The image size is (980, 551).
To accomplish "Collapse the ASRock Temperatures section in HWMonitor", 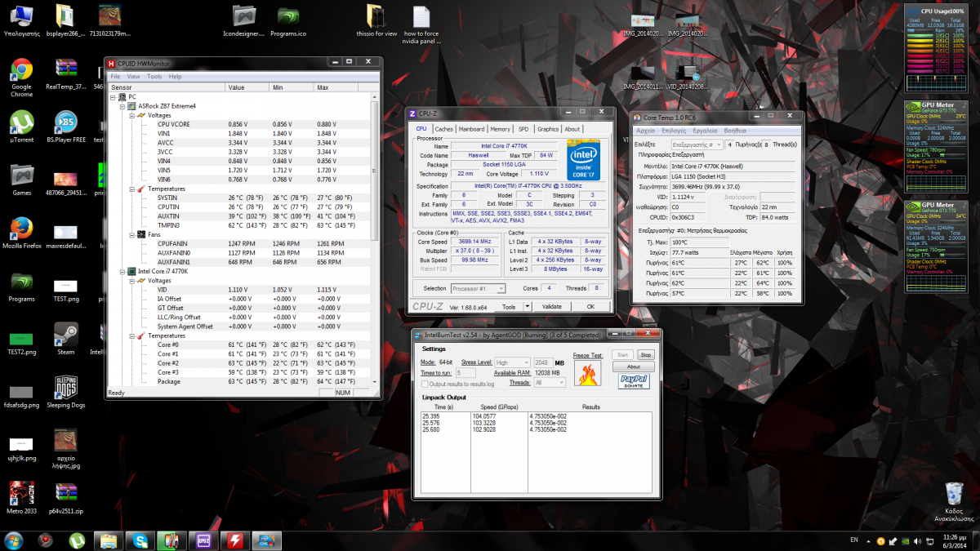I will click(x=131, y=189).
